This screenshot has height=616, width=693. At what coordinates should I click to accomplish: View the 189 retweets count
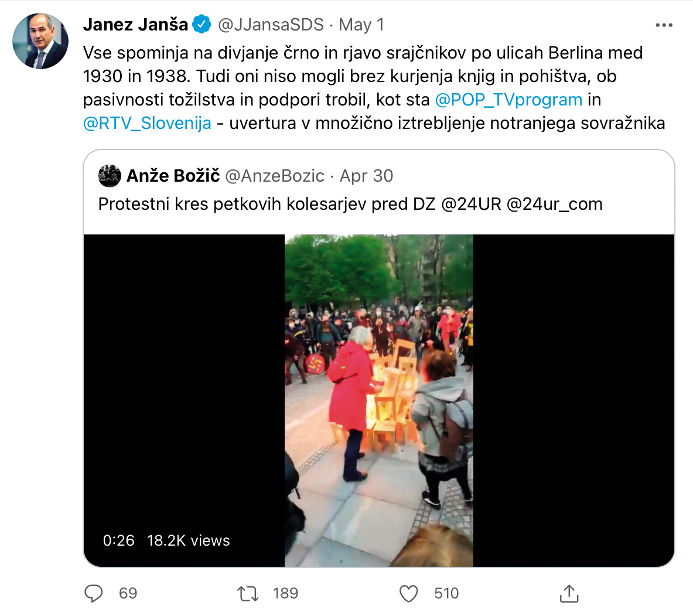(285, 594)
